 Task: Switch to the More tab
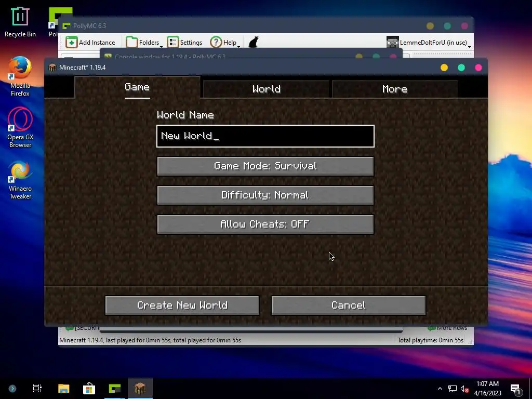pos(395,89)
